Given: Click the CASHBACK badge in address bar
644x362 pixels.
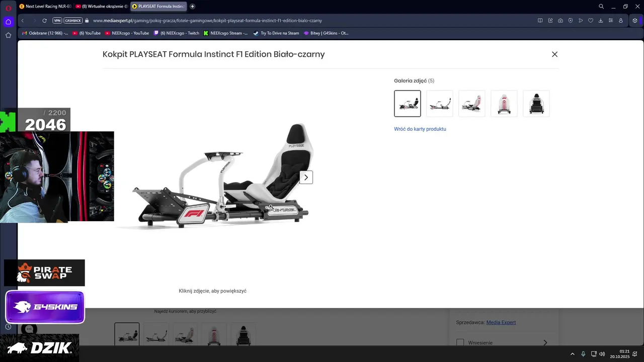Looking at the screenshot, I should 73,21.
